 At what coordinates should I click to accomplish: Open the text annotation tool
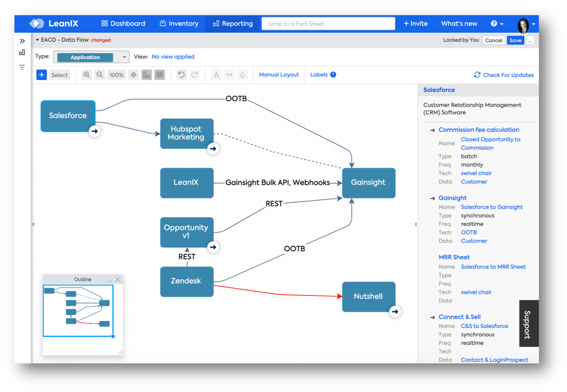tap(216, 75)
